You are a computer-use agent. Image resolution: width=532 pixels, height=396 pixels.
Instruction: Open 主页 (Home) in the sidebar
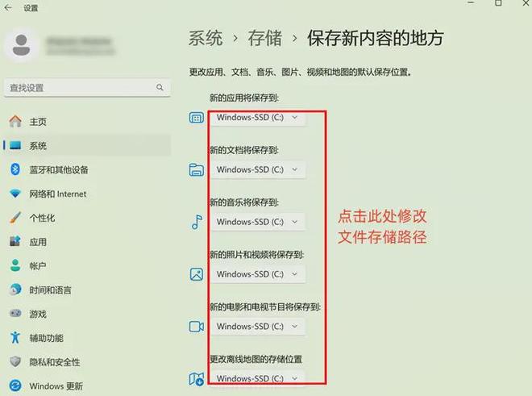point(38,121)
